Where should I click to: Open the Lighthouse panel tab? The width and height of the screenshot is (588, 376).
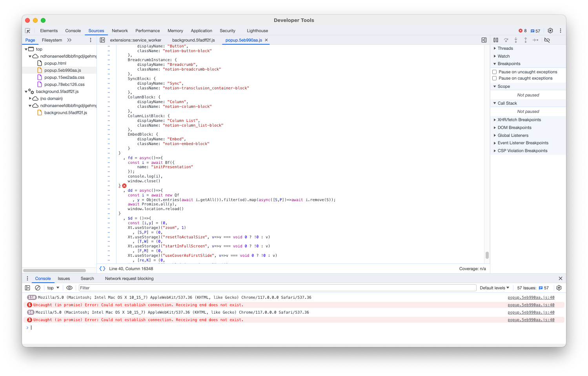257,31
